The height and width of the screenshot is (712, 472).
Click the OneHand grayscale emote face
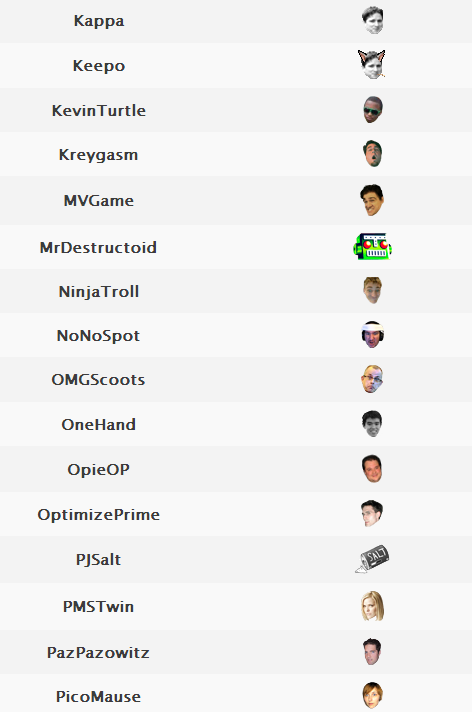pyautogui.click(x=373, y=424)
